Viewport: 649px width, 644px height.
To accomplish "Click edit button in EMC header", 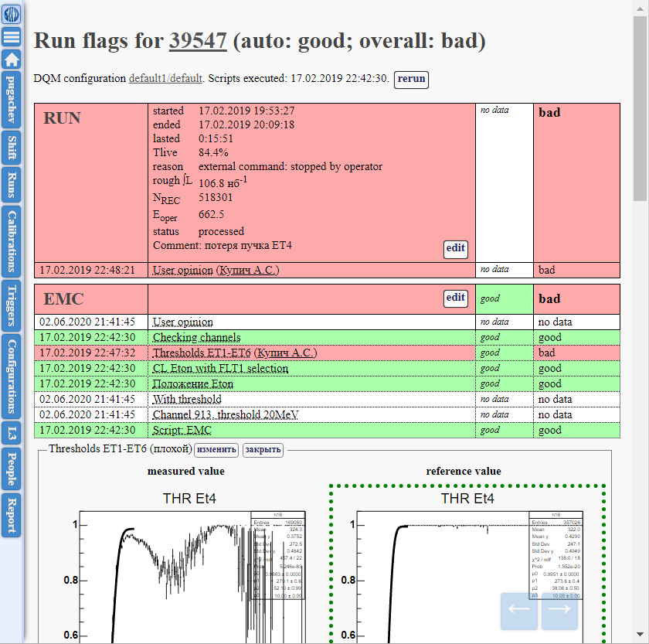I will click(x=455, y=298).
